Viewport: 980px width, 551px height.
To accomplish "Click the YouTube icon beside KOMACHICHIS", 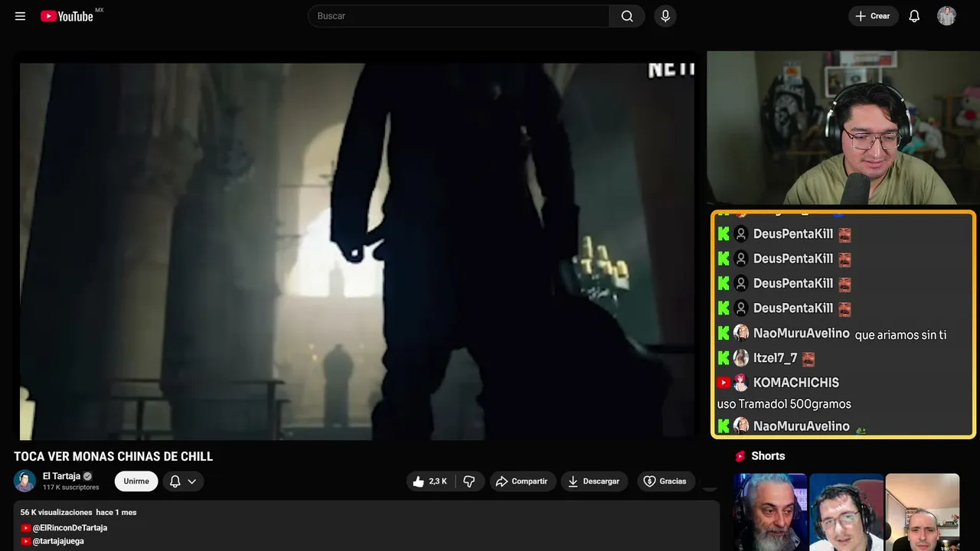I will [x=724, y=383].
